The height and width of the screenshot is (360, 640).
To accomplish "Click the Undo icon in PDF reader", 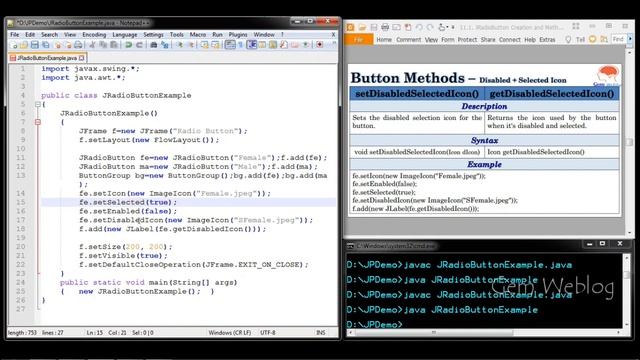I will coord(419,27).
